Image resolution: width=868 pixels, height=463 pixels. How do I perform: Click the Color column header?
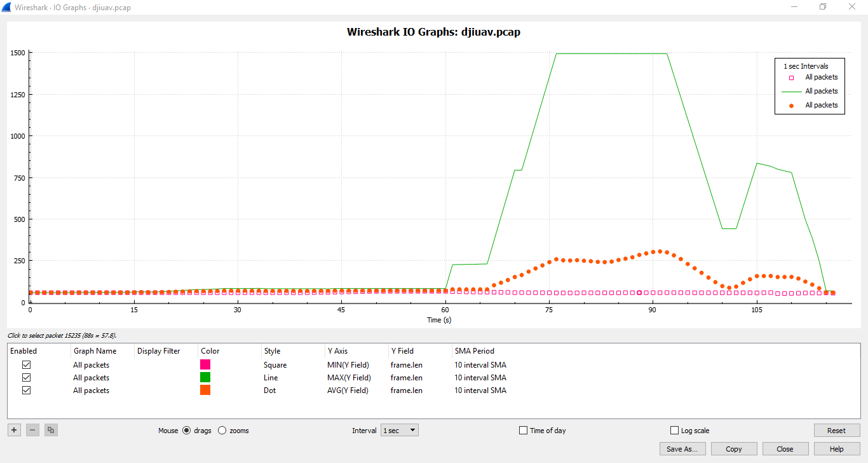(x=230, y=351)
